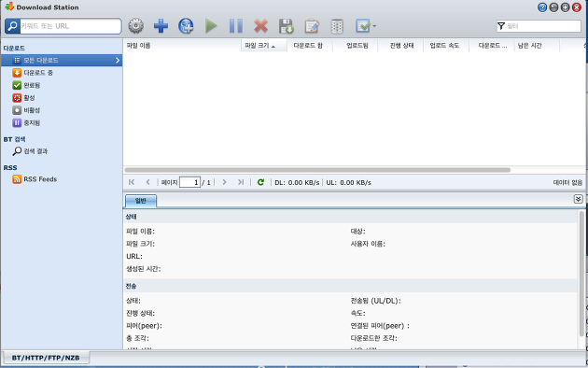Click the floppy disk save icon
588x368 pixels.
coord(287,26)
